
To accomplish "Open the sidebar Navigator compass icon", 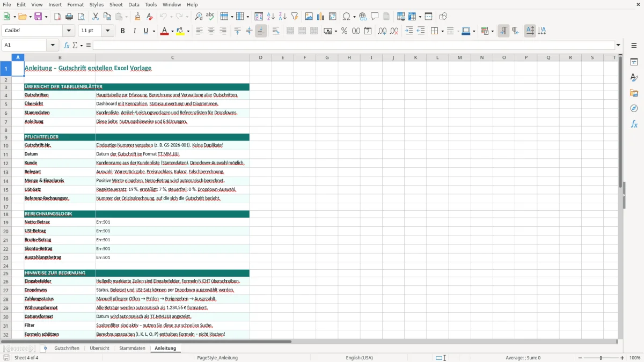I will point(634,108).
